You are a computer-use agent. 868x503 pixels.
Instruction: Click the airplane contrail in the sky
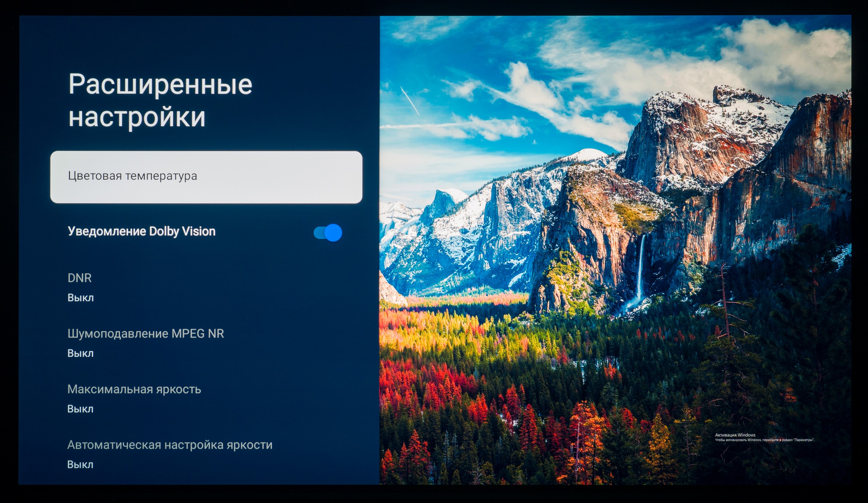(410, 100)
